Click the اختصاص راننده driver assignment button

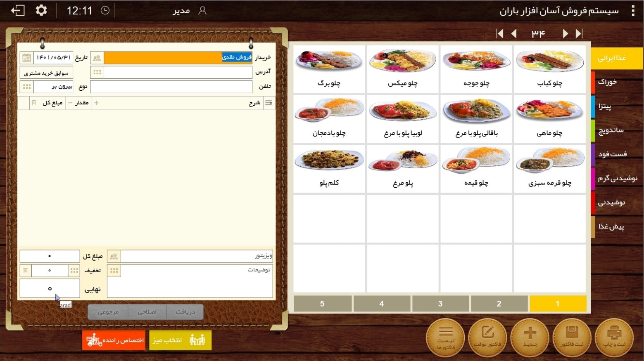(x=114, y=340)
